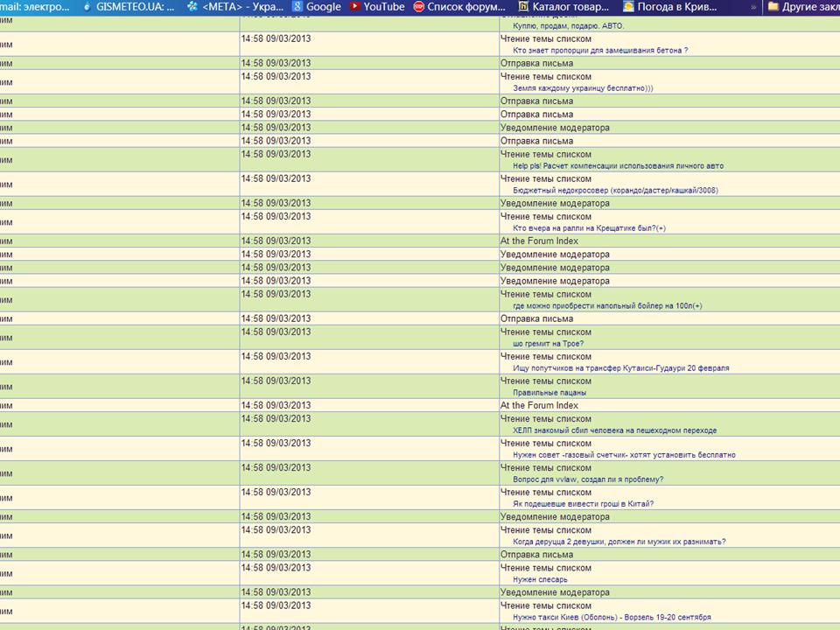Image resolution: width=840 pixels, height=630 pixels.
Task: Open topic 'Вопрос для vvlaw, создал ли я проблему?'
Action: click(x=588, y=479)
